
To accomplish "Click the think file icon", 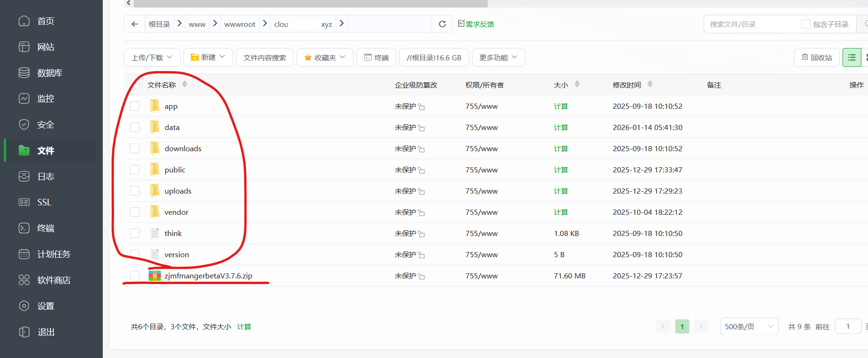I will (x=155, y=233).
